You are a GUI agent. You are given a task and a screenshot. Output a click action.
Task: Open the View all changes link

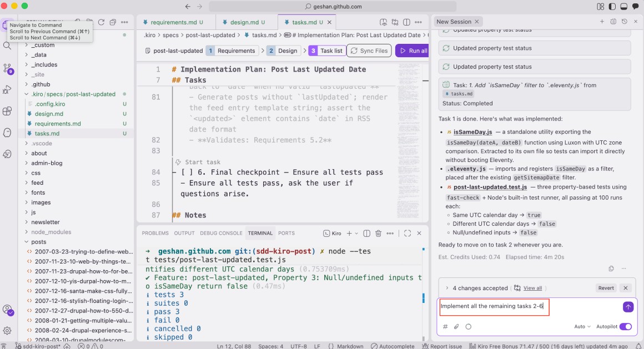click(x=532, y=288)
